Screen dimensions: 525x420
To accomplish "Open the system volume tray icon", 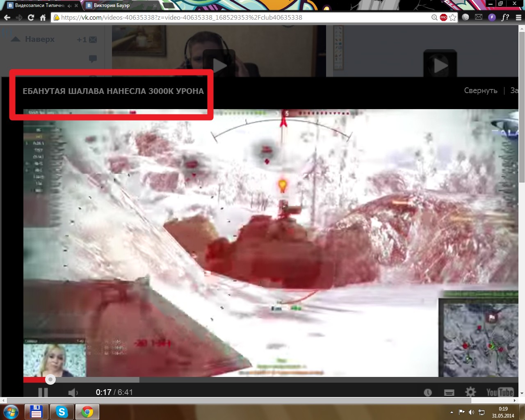I will (x=471, y=412).
